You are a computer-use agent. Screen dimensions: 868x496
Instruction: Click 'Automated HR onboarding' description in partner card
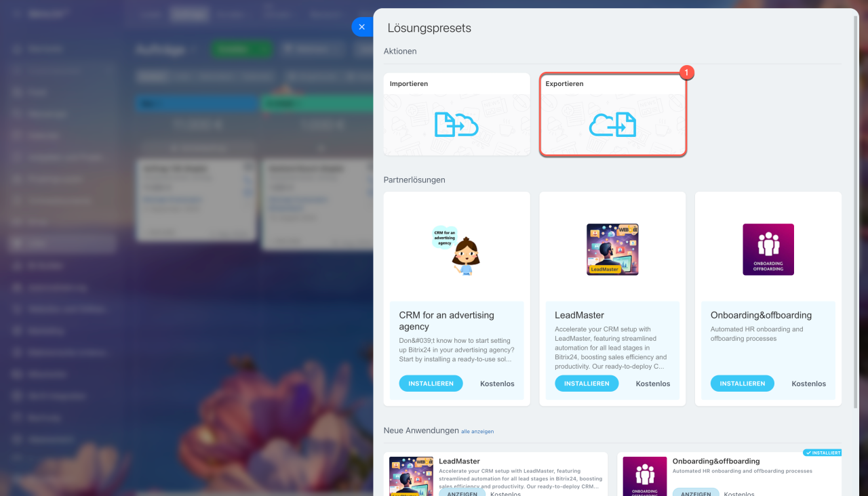pyautogui.click(x=757, y=334)
